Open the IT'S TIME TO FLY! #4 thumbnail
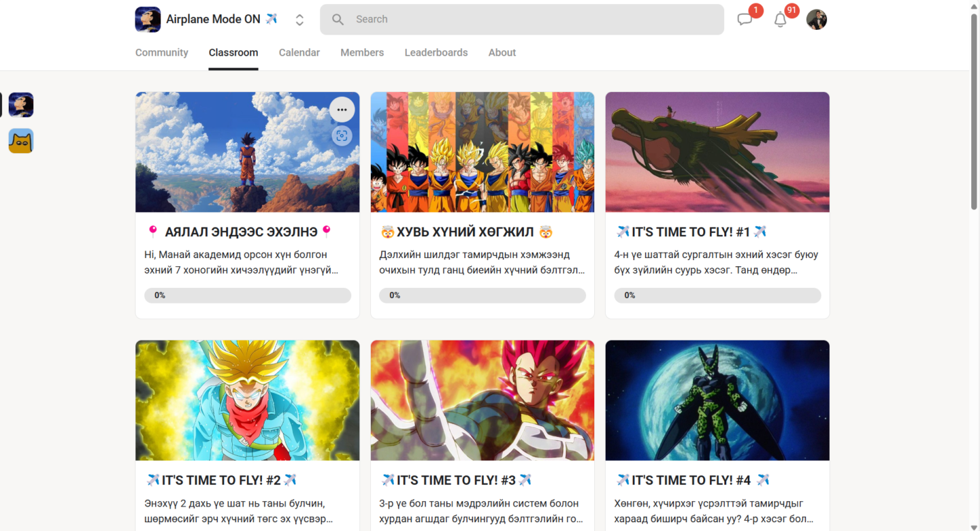The height and width of the screenshot is (531, 980). click(x=717, y=400)
